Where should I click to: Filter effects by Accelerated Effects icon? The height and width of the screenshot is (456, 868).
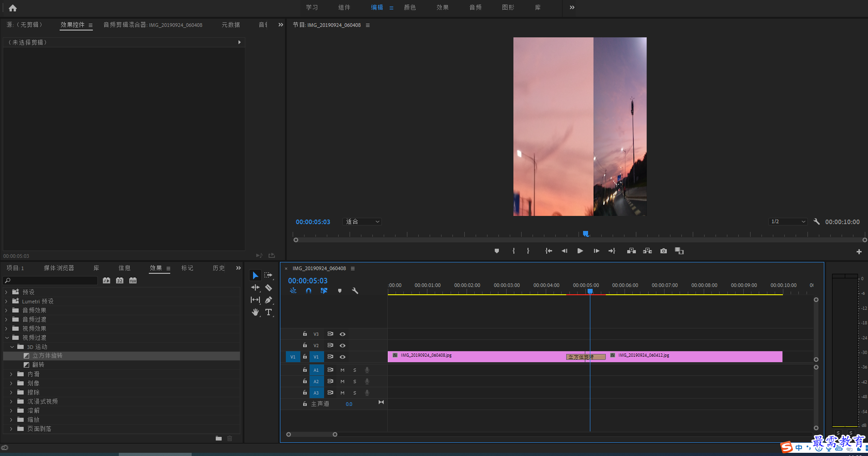coord(107,281)
